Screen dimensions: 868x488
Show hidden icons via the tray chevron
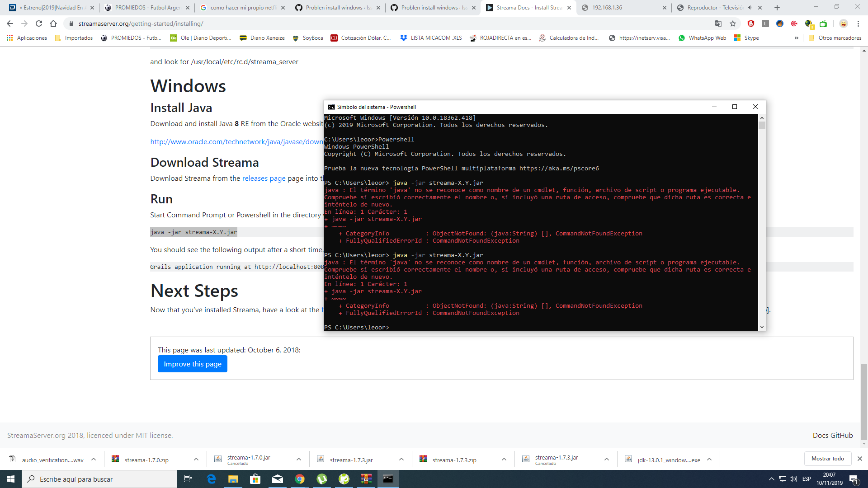771,479
